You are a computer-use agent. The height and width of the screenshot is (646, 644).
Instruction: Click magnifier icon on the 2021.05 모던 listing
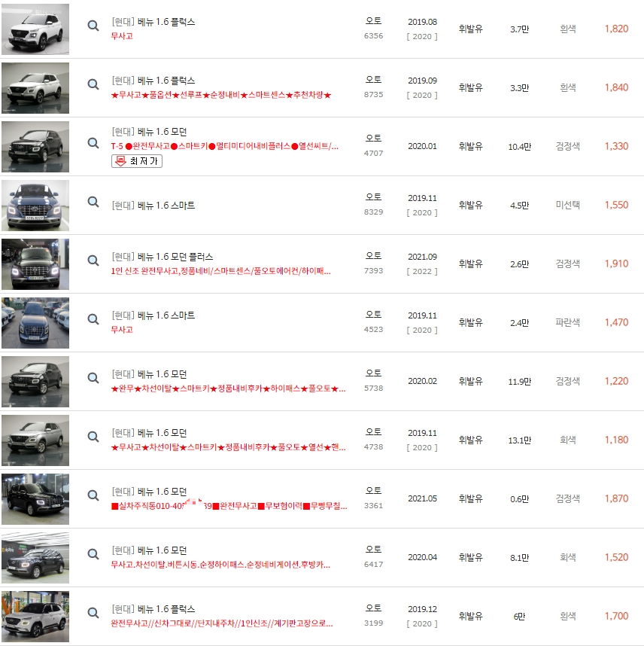pyautogui.click(x=93, y=495)
